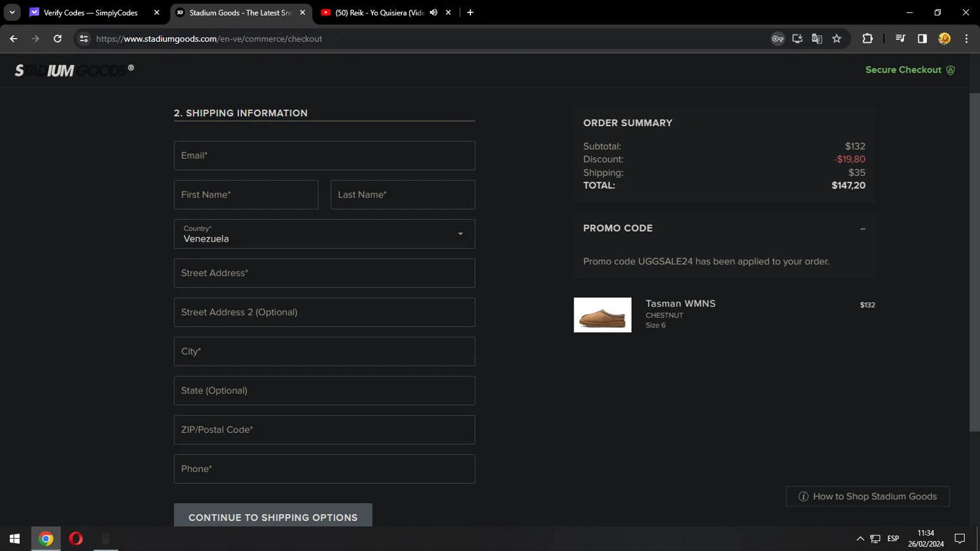Close the Verify Codes — SimplyCodes tab
The width and height of the screenshot is (980, 551).
tap(157, 12)
